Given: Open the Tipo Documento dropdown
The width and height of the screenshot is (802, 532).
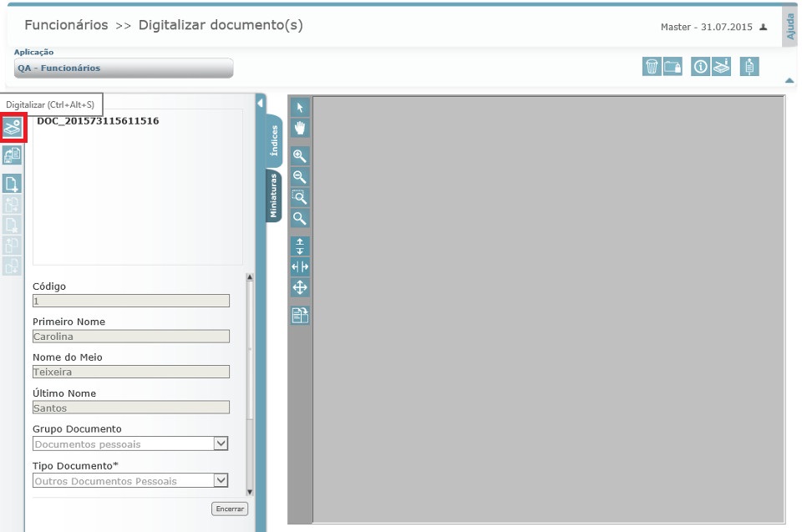Looking at the screenshot, I should 222,480.
